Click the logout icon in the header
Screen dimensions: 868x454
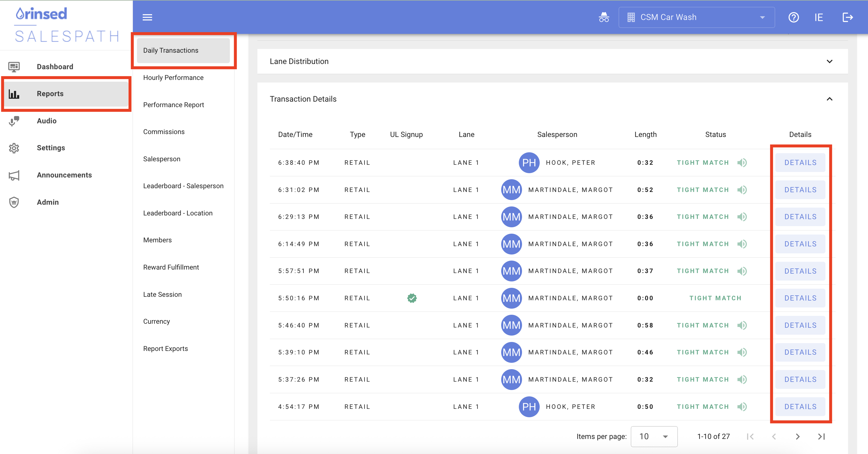(847, 17)
